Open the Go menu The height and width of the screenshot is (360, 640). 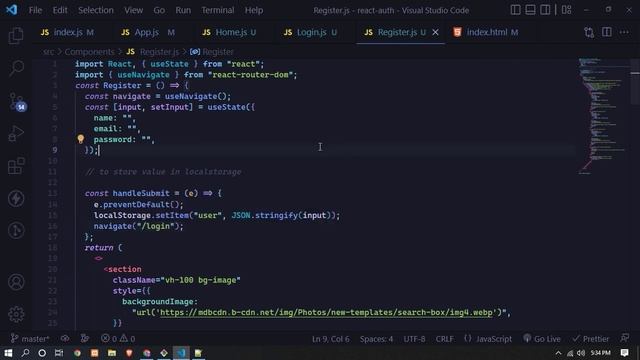point(159,10)
